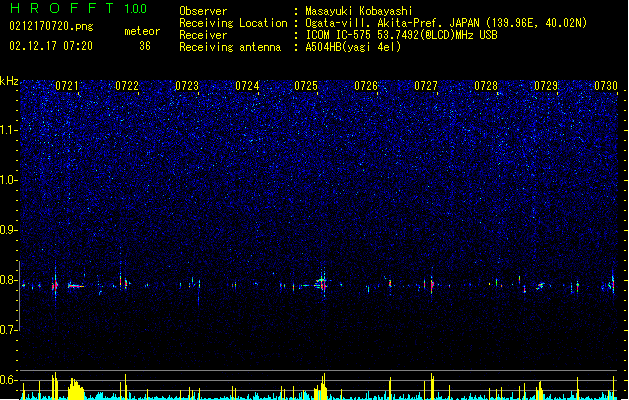Click the kHz axis unit label

pos(9,81)
